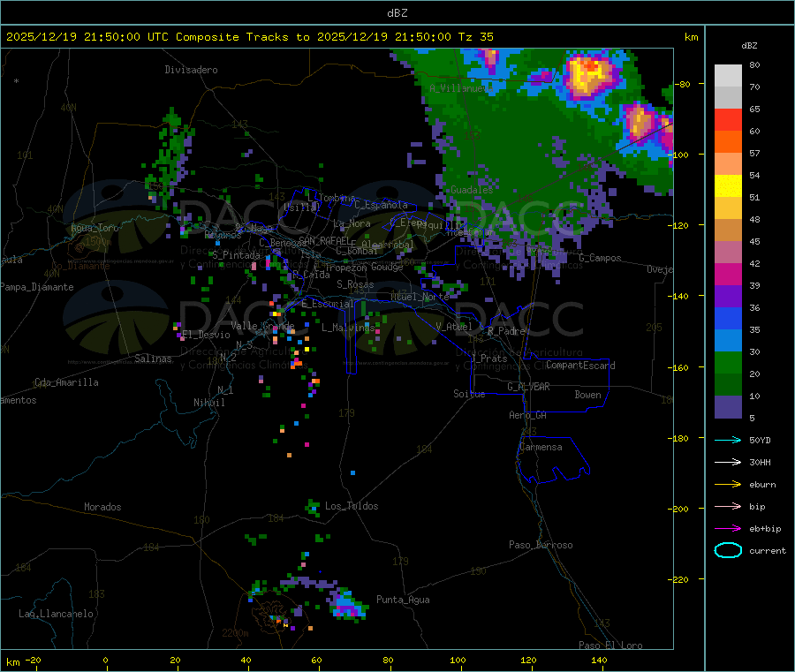795x672 pixels.
Task: Click the 'Los_Toldos' map label
Action: point(352,506)
